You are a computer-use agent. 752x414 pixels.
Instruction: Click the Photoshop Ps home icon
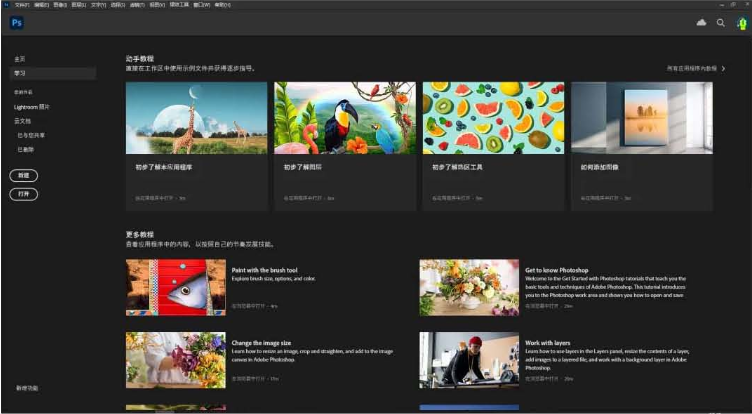tap(17, 23)
